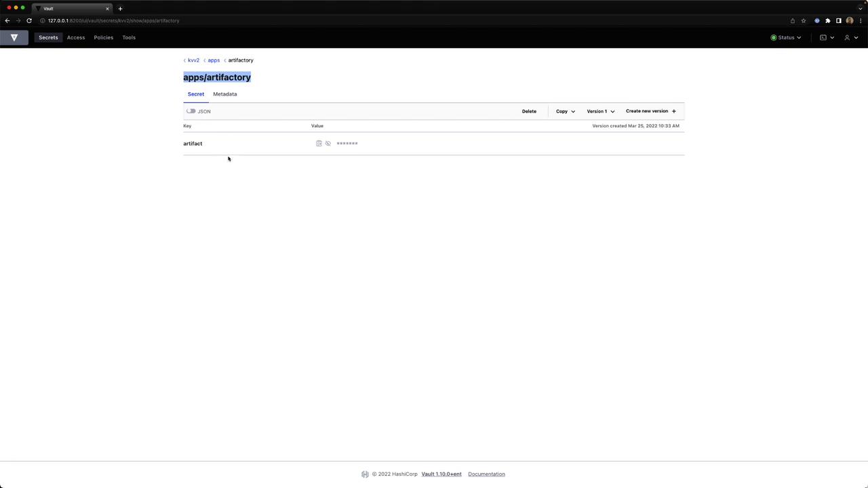
Task: Click the green status indicator dot
Action: [x=774, y=37]
